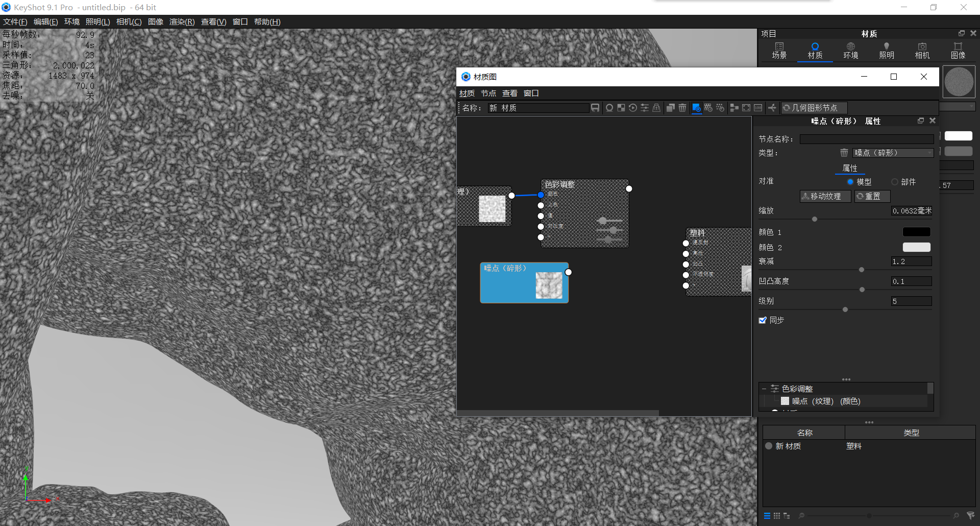Click the 重置 (reset) button

[872, 196]
